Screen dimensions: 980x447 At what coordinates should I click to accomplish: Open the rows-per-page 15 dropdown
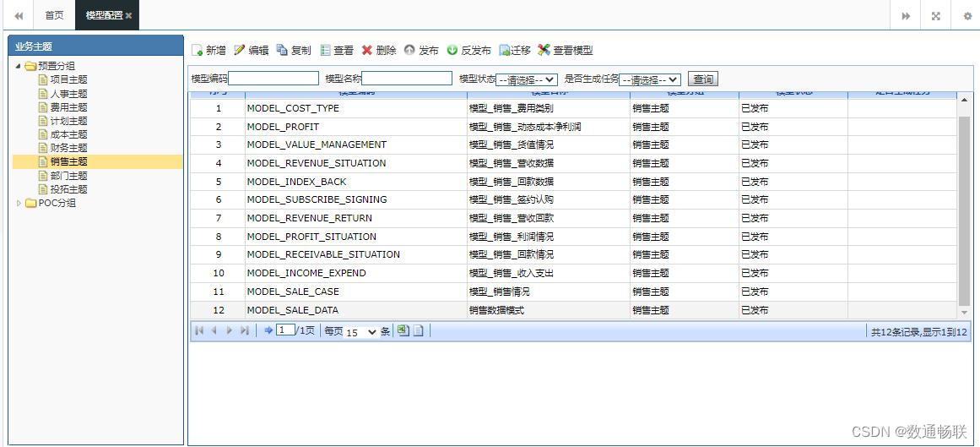point(361,332)
